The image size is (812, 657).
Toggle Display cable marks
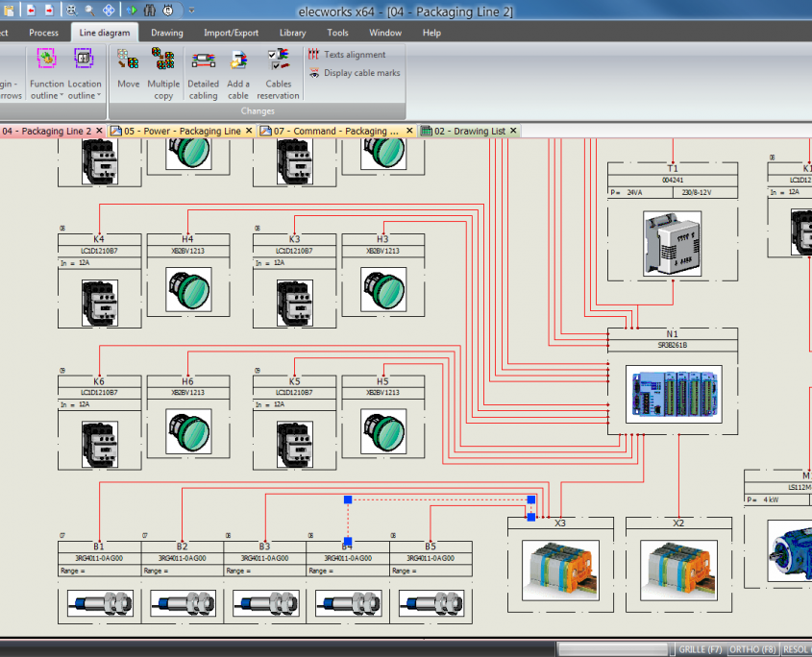(x=355, y=73)
